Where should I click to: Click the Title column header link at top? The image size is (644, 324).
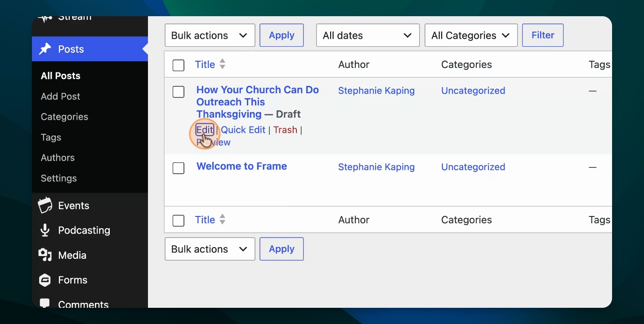205,64
